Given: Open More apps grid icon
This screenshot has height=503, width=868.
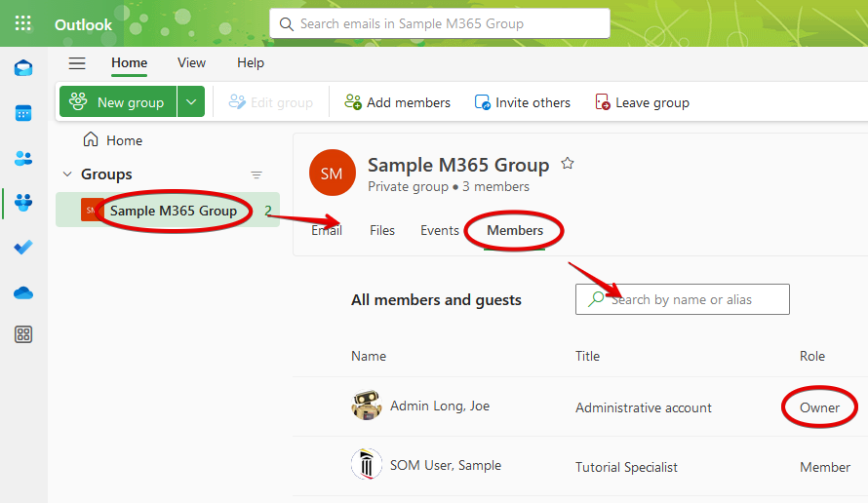Looking at the screenshot, I should [23, 335].
